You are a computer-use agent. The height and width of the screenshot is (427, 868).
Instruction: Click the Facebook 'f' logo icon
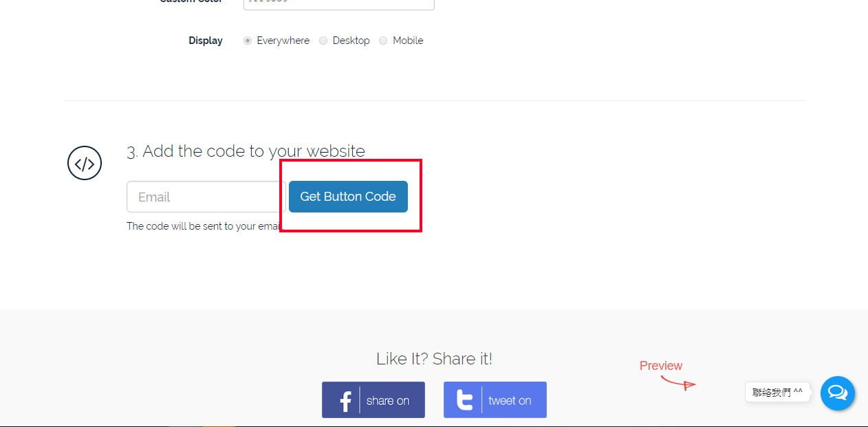pos(345,400)
